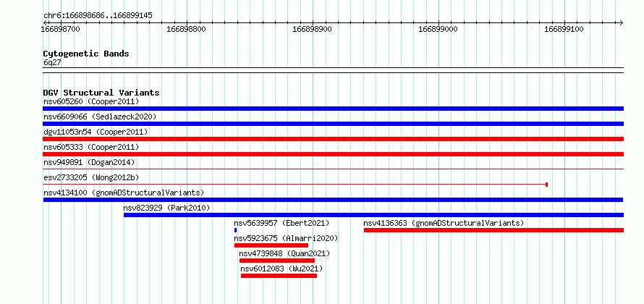Click the chr6:166898686..166899145 region label
This screenshot has height=304, width=644.
tap(98, 16)
